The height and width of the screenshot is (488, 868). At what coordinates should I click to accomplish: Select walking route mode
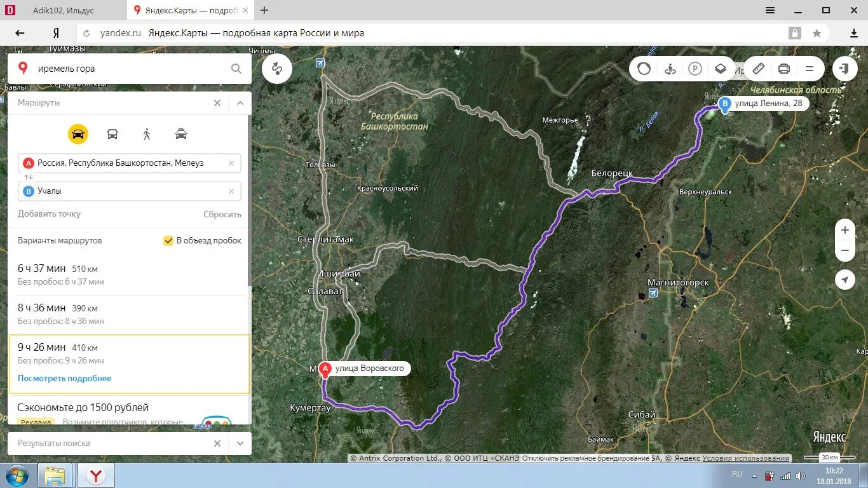[x=147, y=134]
